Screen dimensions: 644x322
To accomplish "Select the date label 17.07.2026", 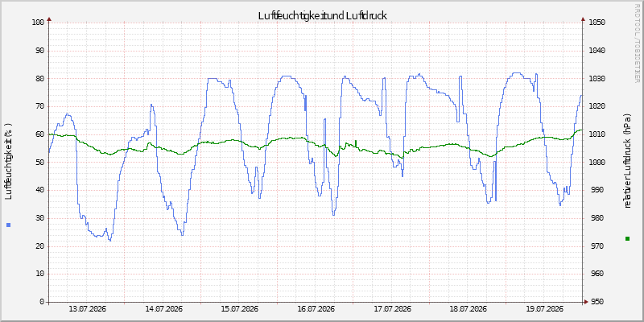I will click(392, 309).
